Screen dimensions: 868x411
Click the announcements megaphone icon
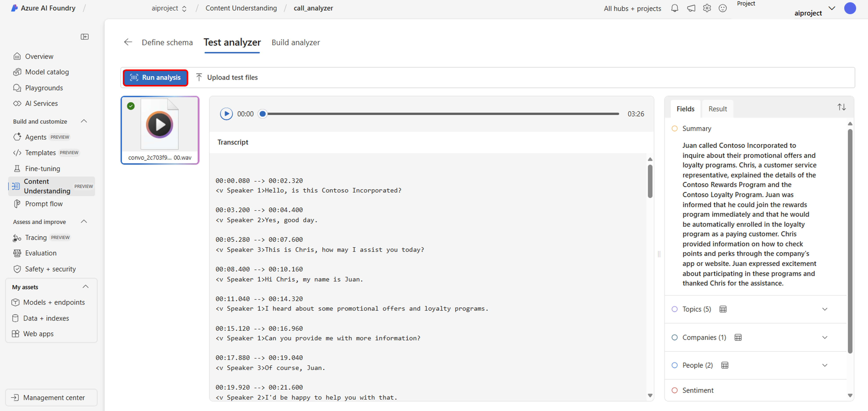pyautogui.click(x=691, y=8)
